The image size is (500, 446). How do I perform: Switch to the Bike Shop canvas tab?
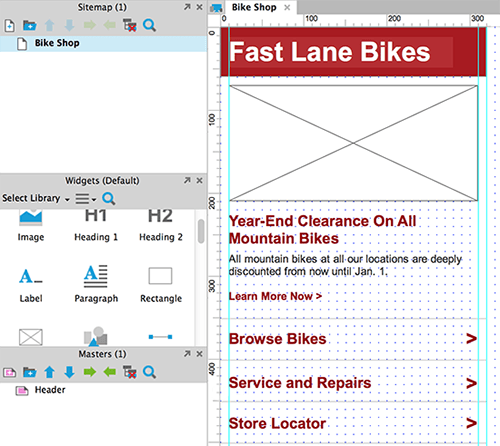(x=254, y=7)
